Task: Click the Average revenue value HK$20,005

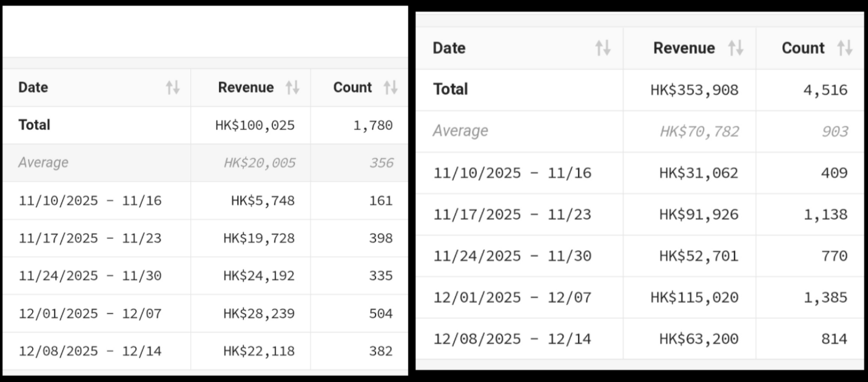Action: click(259, 163)
